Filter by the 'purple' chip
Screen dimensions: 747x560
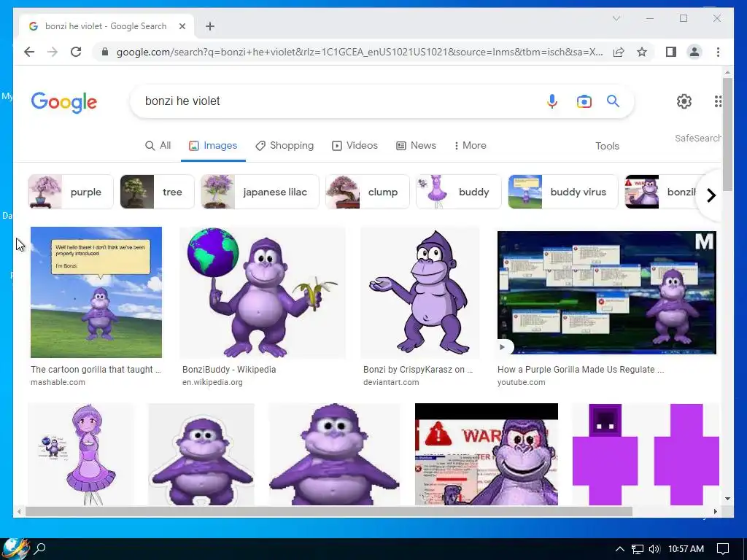click(71, 192)
